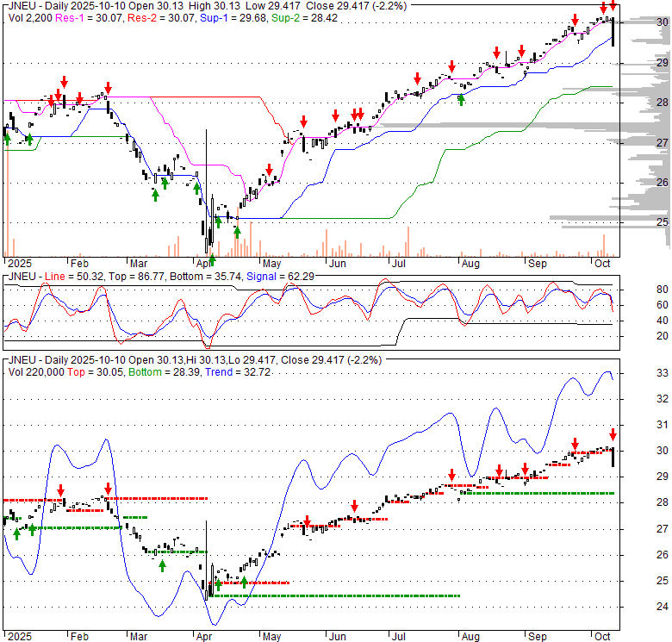Select the Sup-2 = 28.42 legend label
The image size is (672, 642).
[x=295, y=17]
